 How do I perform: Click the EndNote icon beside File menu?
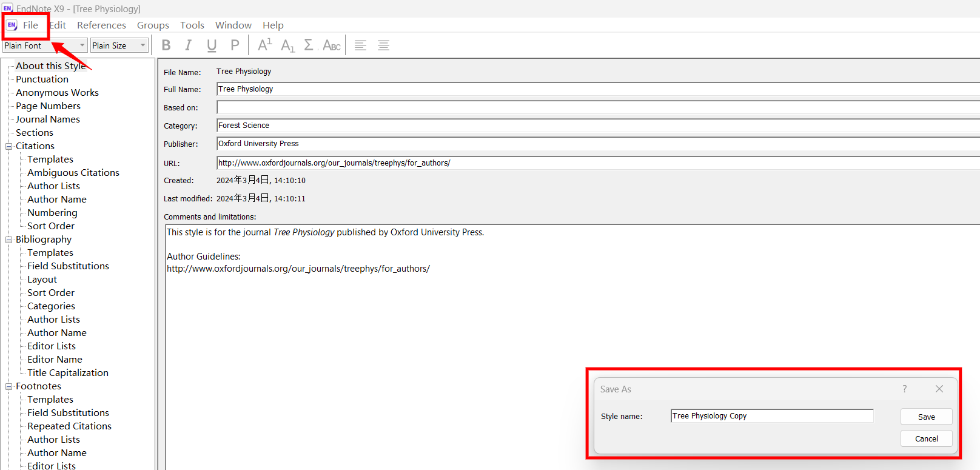(12, 25)
